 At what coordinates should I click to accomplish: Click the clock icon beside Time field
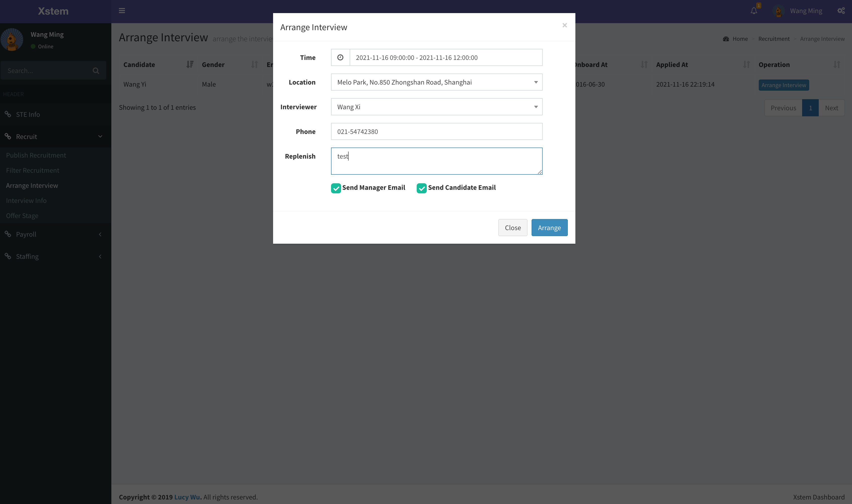pyautogui.click(x=340, y=57)
